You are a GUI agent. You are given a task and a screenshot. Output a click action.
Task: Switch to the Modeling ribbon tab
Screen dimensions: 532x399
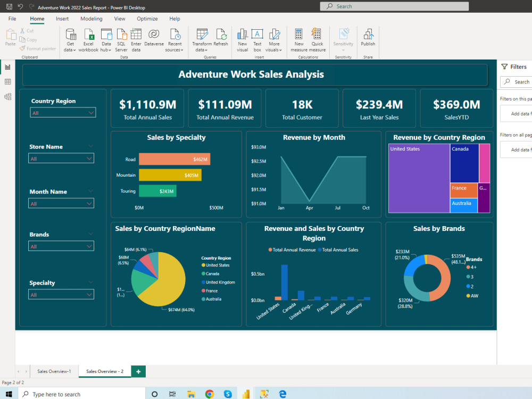point(92,19)
